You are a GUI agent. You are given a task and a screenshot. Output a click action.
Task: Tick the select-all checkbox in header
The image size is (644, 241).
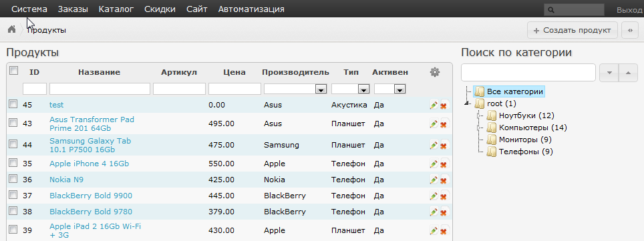(x=13, y=70)
